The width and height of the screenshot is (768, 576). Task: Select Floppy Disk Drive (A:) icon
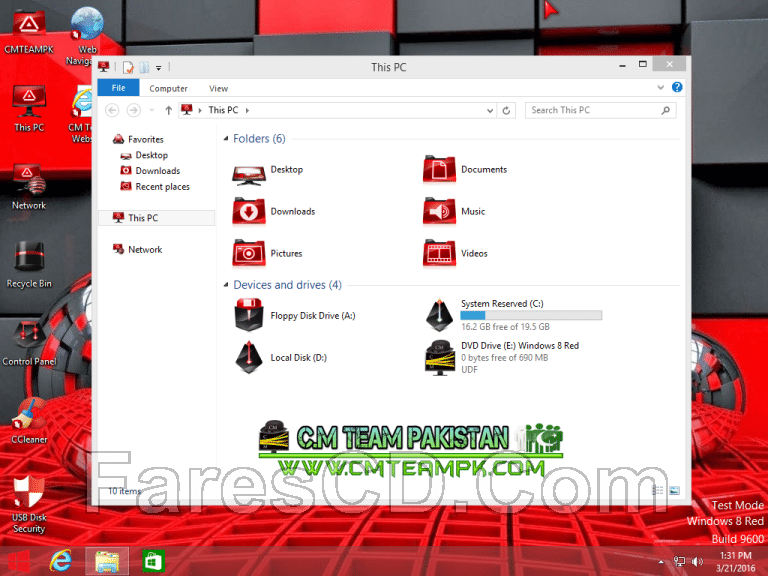[249, 315]
